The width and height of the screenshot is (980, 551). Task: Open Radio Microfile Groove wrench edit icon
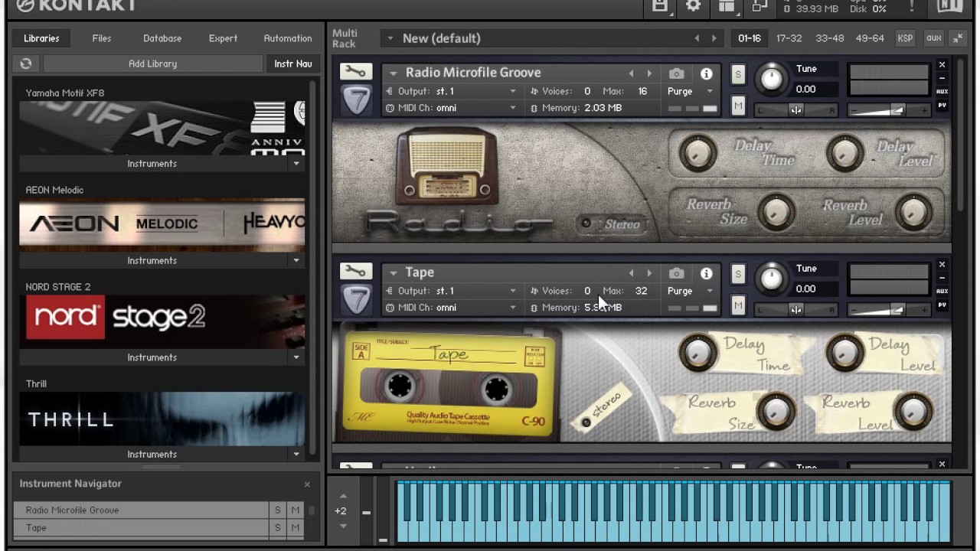(355, 71)
